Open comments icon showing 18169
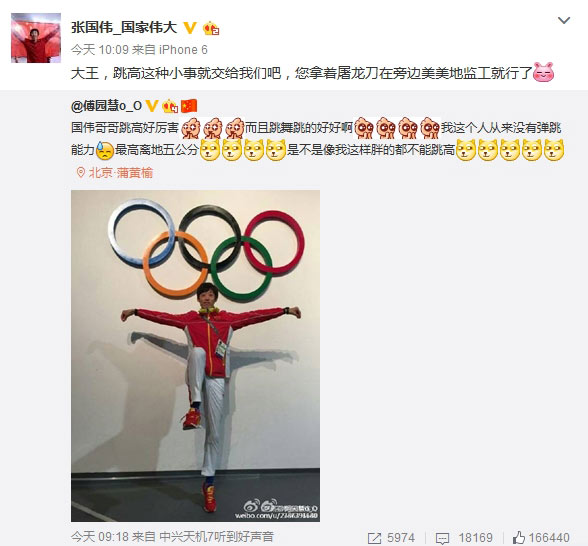 (x=442, y=538)
